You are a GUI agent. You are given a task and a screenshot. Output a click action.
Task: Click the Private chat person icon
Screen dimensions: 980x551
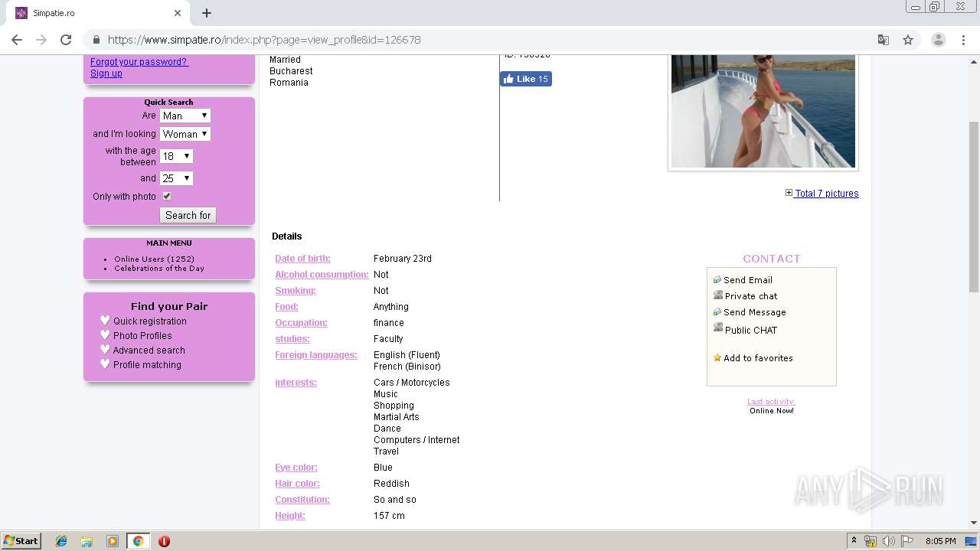coord(717,295)
